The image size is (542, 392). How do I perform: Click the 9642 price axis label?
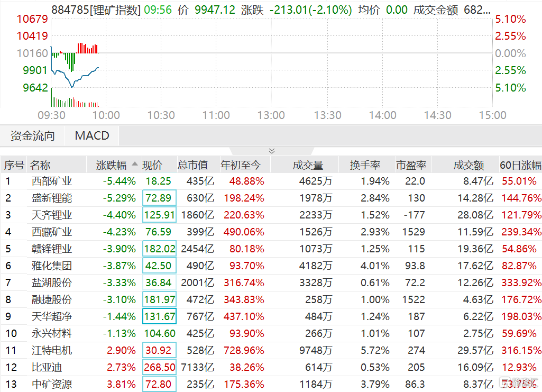pyautogui.click(x=35, y=88)
